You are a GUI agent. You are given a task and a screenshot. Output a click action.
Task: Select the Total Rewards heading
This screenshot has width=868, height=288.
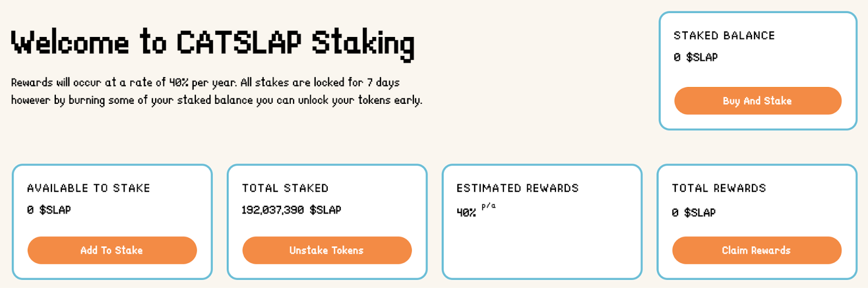[x=719, y=188]
